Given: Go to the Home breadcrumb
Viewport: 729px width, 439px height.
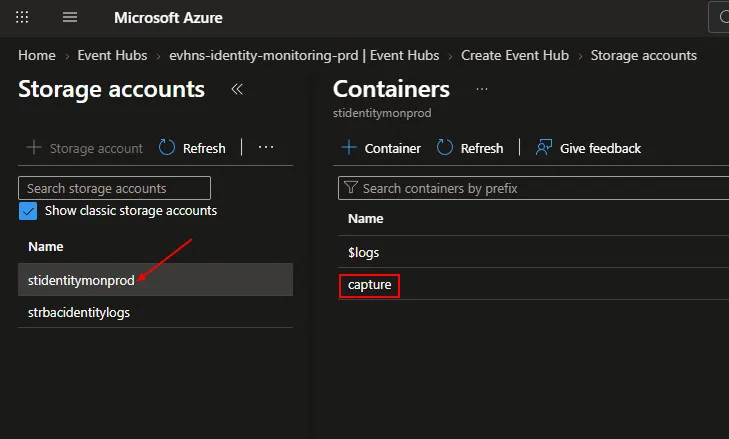Looking at the screenshot, I should (37, 55).
